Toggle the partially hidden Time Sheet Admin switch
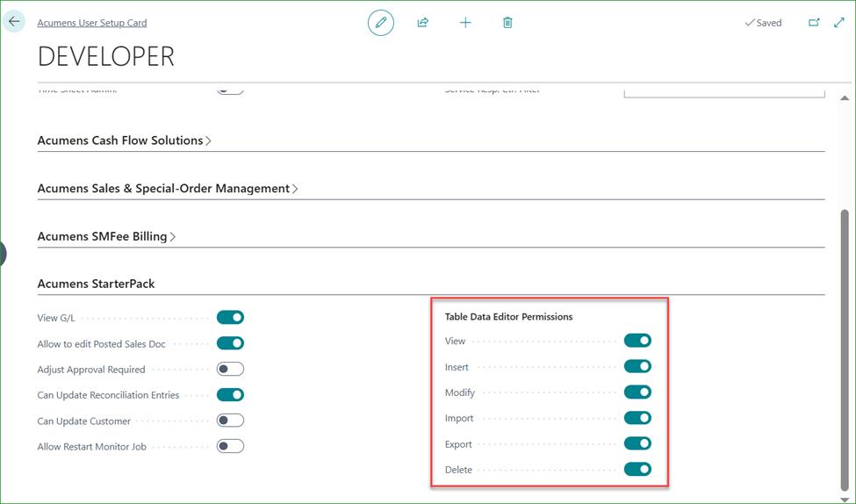856x504 pixels. pos(230,90)
